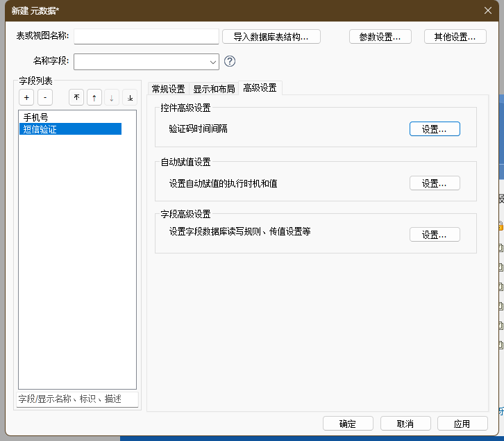The image size is (504, 441).
Task: Move field to bottom of list
Action: tap(130, 98)
